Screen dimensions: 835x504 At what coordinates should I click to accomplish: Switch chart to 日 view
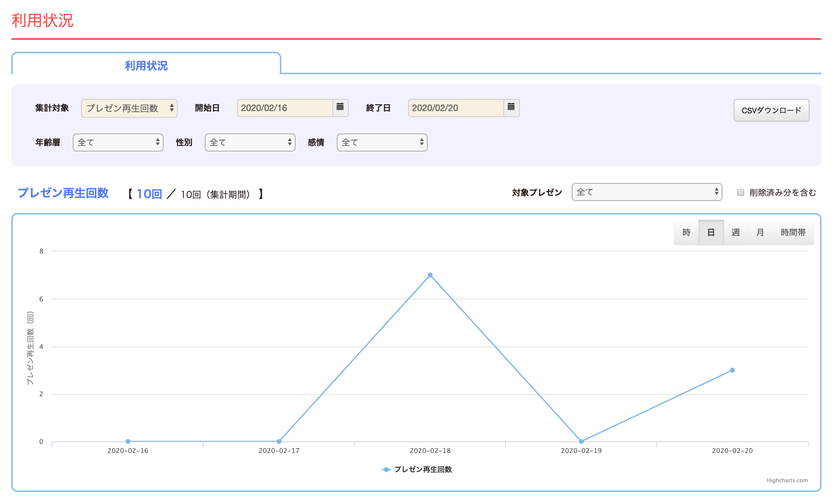[711, 232]
